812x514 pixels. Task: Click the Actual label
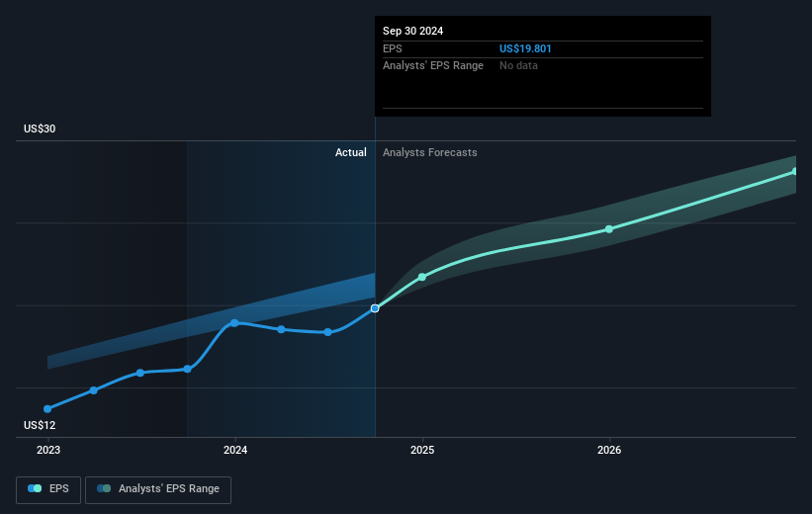(x=350, y=152)
